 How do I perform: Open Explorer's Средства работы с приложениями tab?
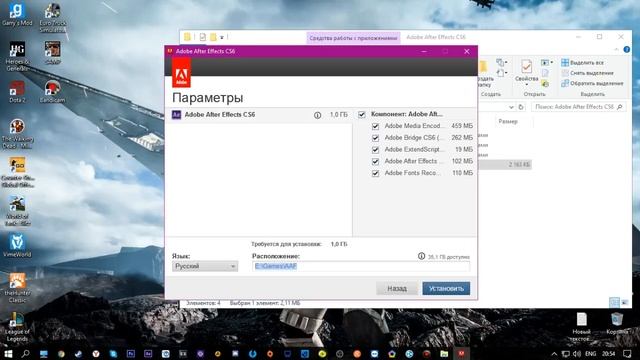click(353, 38)
